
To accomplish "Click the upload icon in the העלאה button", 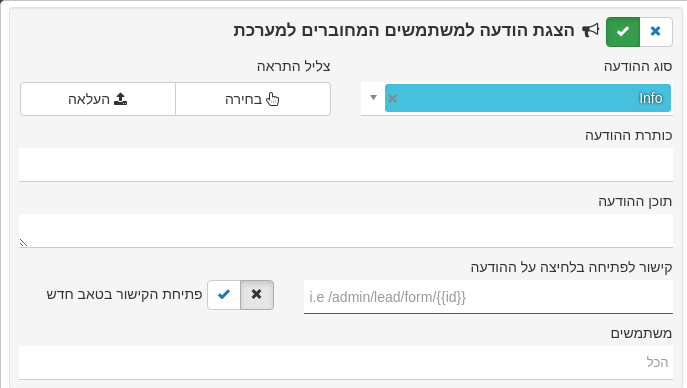I will coord(120,99).
